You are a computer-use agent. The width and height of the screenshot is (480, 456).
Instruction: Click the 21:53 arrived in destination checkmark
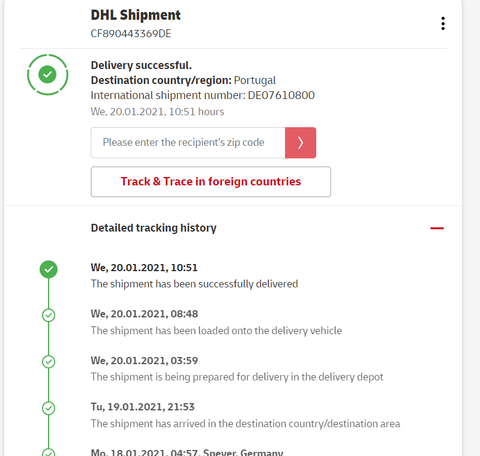click(x=49, y=408)
